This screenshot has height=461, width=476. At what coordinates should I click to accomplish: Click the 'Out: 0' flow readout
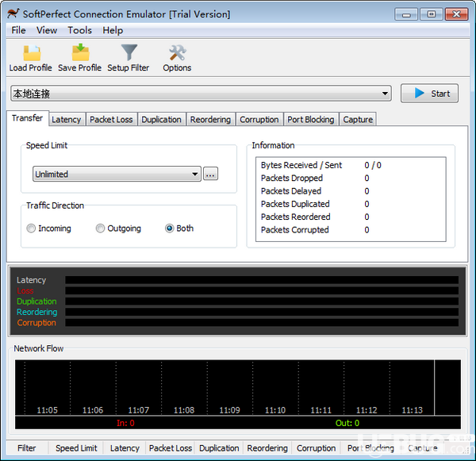point(347,423)
